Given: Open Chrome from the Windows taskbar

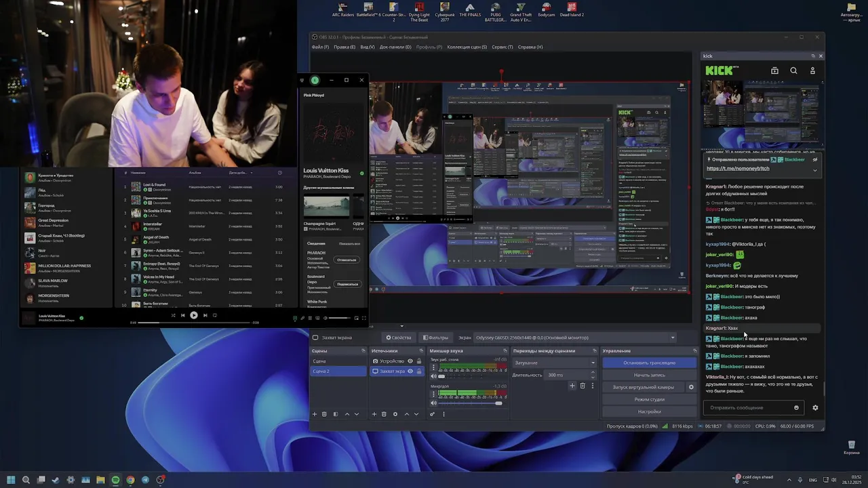Looking at the screenshot, I should 130,480.
